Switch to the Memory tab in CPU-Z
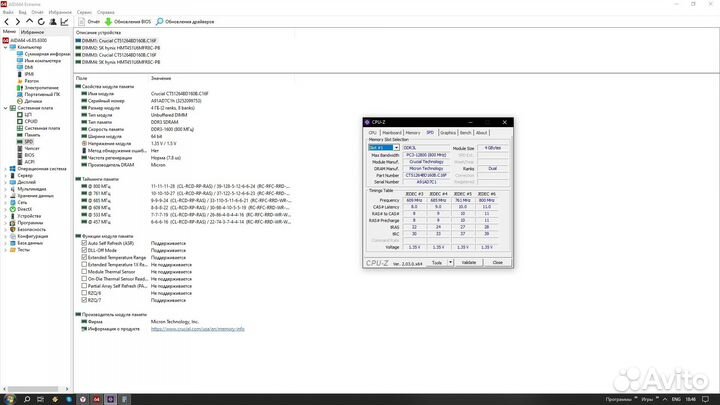The height and width of the screenshot is (405, 720). tap(413, 133)
